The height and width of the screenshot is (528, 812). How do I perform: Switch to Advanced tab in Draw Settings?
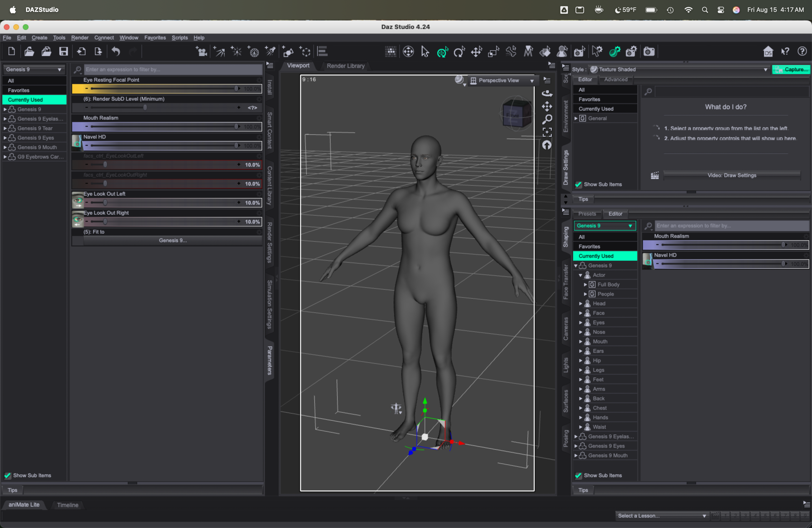pyautogui.click(x=615, y=79)
